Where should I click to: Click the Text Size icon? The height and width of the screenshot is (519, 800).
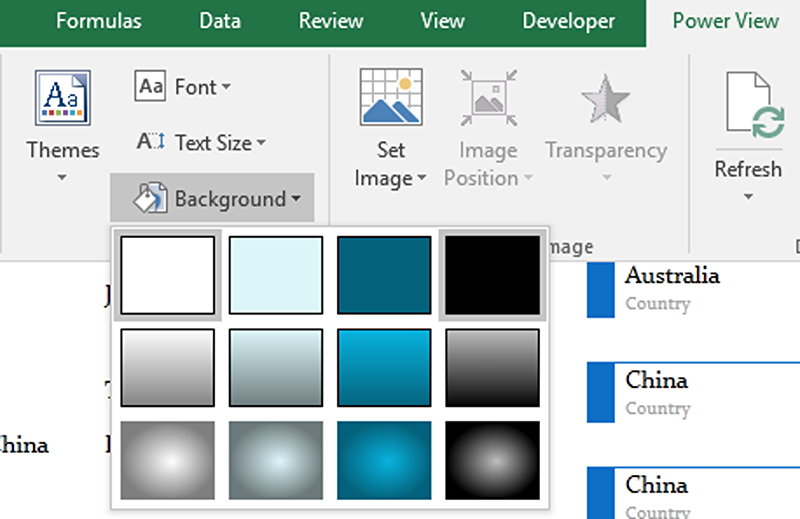(x=151, y=141)
